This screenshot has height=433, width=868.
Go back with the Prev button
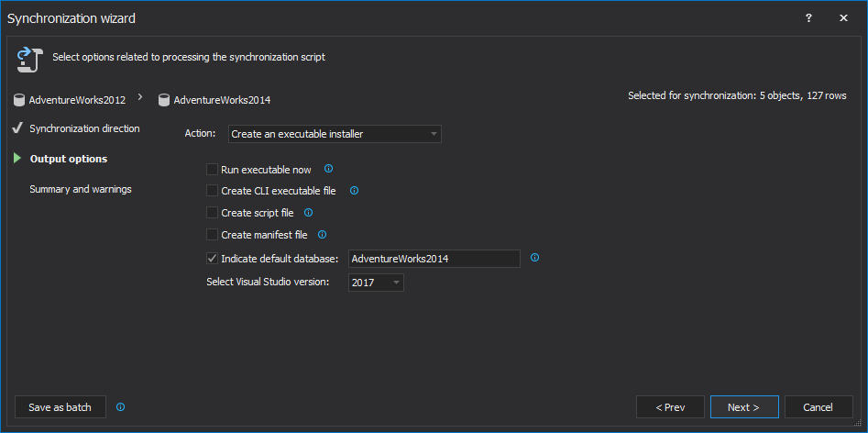[670, 407]
